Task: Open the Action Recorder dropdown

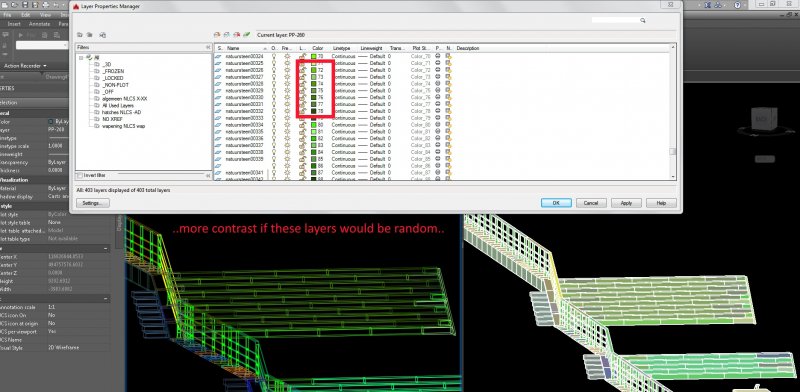Action: point(24,66)
